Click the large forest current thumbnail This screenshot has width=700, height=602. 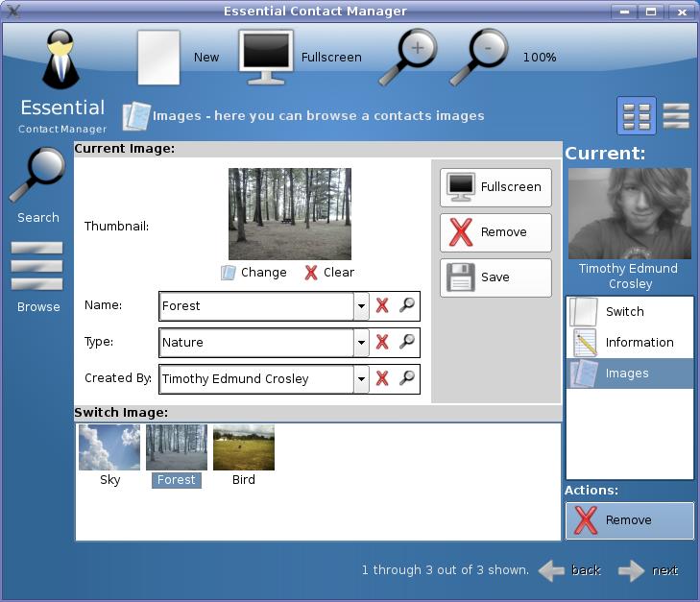point(290,214)
